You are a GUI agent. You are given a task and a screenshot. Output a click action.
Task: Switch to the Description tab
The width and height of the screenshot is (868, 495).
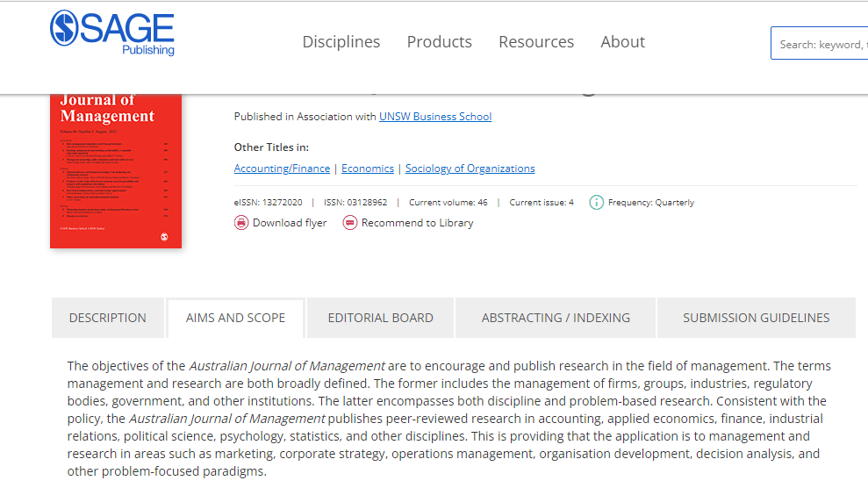(x=108, y=318)
